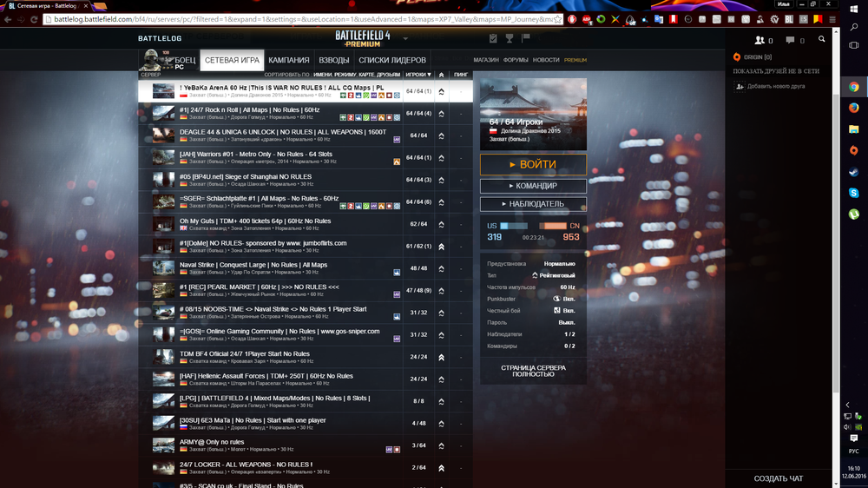Switch to Chrome on the taskbar

pyautogui.click(x=854, y=87)
